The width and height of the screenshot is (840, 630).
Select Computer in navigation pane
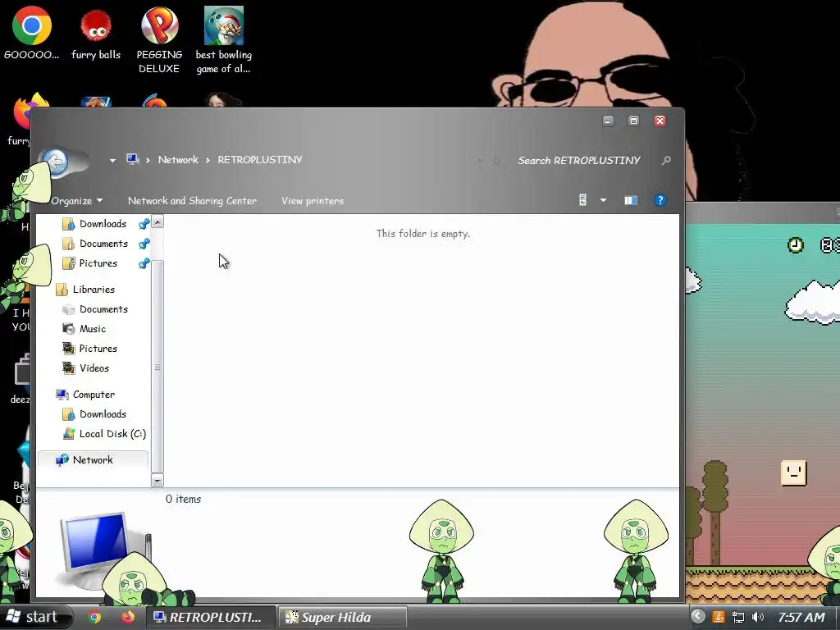point(94,395)
